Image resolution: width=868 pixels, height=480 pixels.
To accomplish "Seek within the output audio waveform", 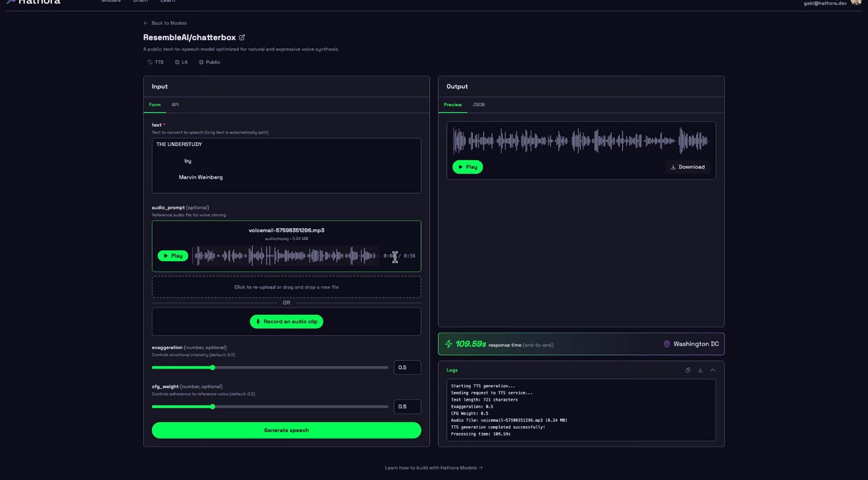I will point(580,141).
